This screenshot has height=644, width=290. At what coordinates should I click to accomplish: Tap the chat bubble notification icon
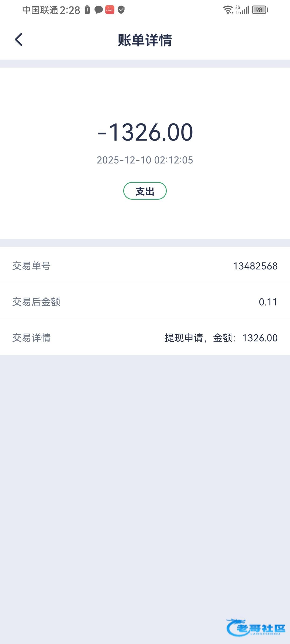(99, 10)
